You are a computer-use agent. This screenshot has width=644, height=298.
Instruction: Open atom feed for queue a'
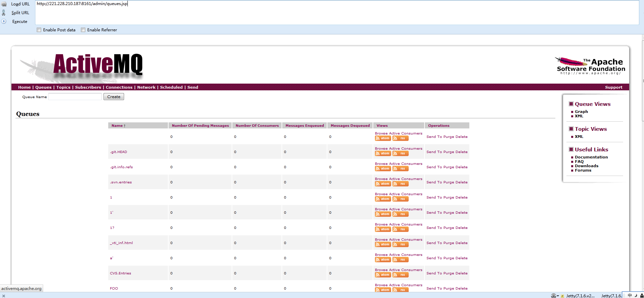pyautogui.click(x=383, y=260)
